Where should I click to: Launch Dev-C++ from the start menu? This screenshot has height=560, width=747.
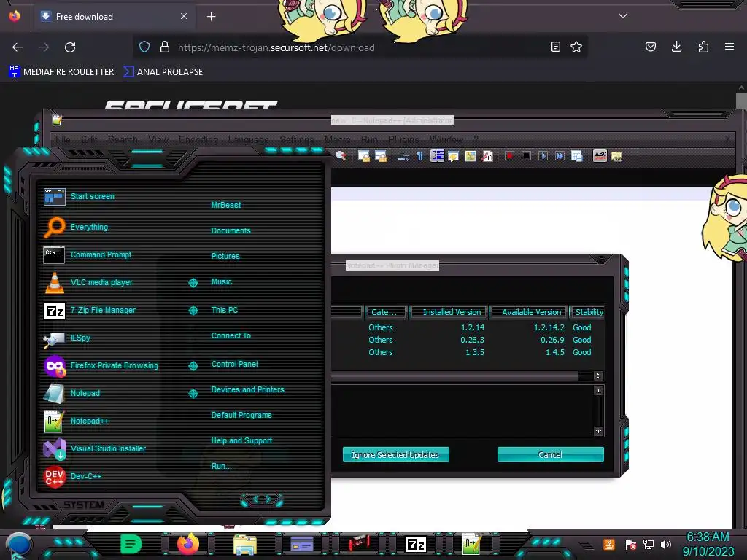(72, 476)
